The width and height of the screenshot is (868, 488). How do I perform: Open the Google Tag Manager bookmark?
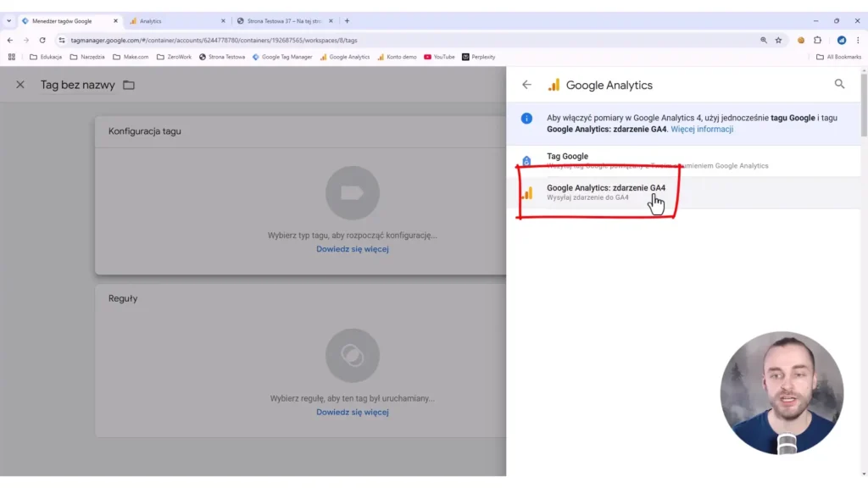tap(282, 57)
